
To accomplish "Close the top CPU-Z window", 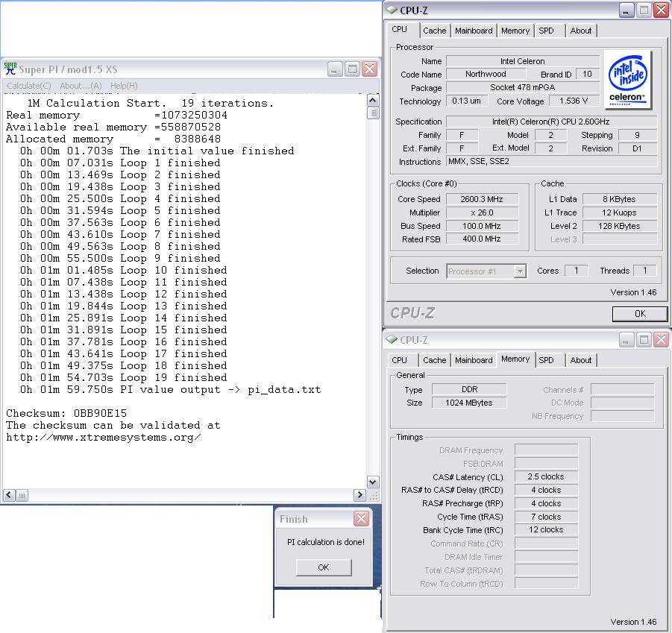I will tap(662, 10).
